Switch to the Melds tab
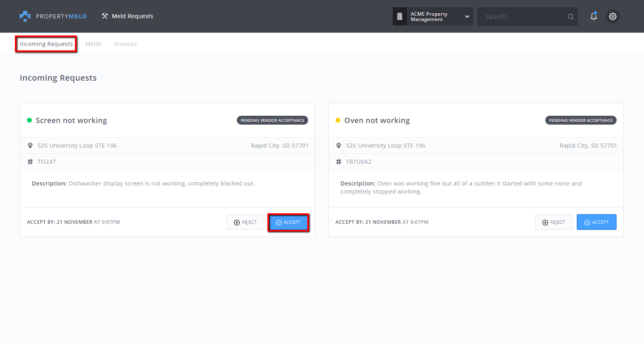 pos(93,44)
